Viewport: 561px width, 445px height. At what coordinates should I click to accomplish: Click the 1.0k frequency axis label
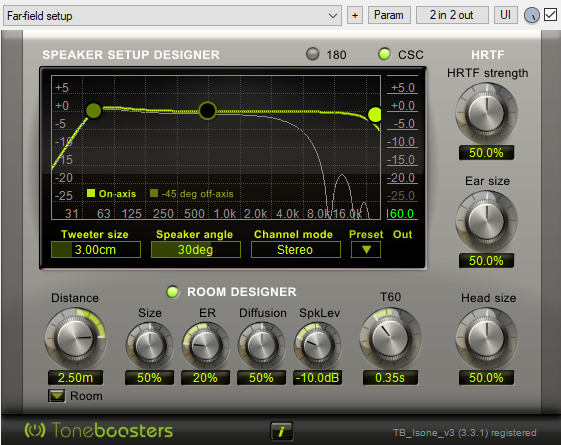pyautogui.click(x=225, y=214)
